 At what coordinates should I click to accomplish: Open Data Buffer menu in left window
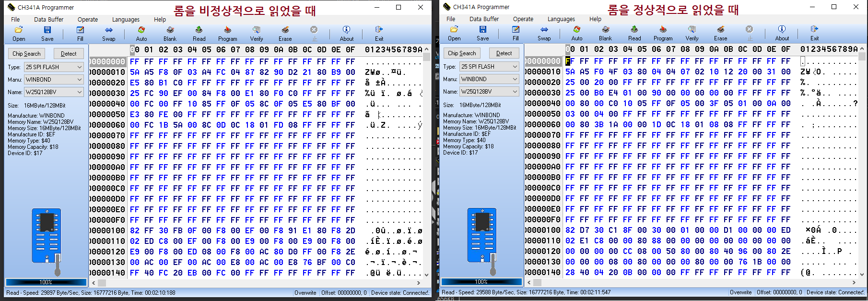49,20
